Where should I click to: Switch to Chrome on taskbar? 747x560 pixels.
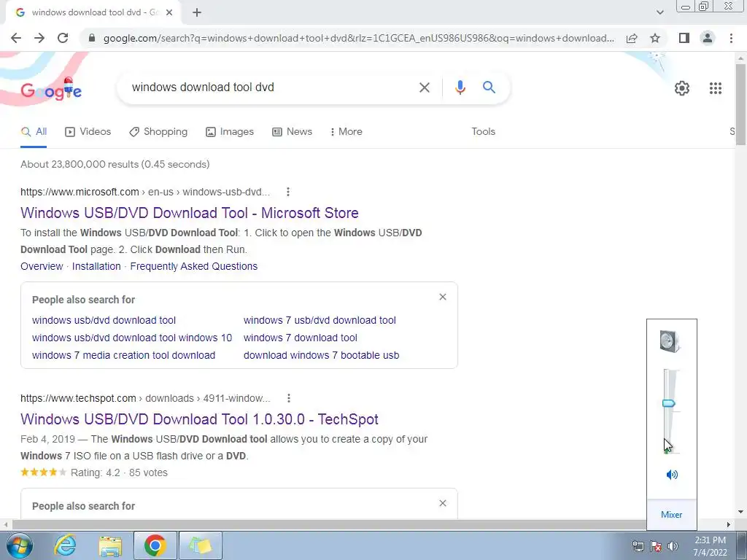155,545
